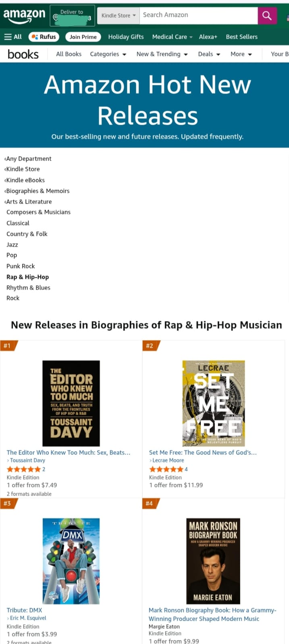The image size is (289, 644).
Task: Click the Deliver to location icon
Action: point(56,17)
